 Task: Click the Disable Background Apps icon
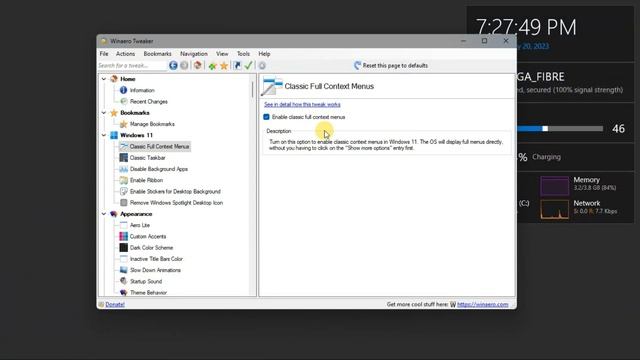124,169
